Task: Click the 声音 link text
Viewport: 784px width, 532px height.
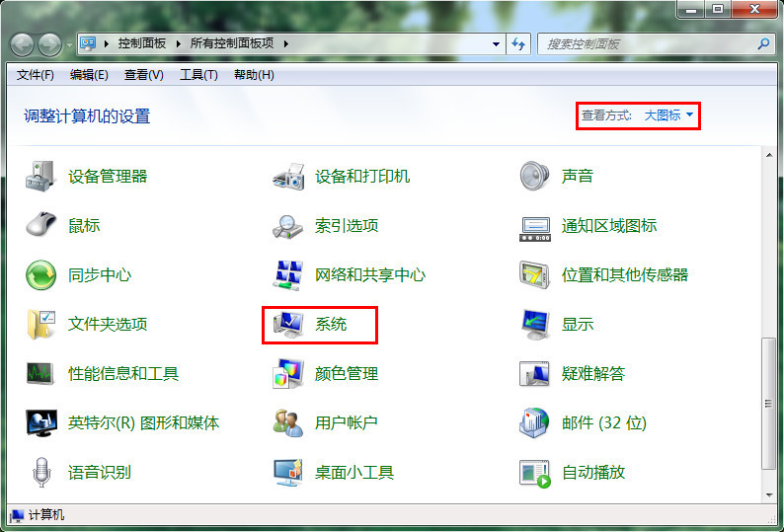Action: tap(577, 176)
